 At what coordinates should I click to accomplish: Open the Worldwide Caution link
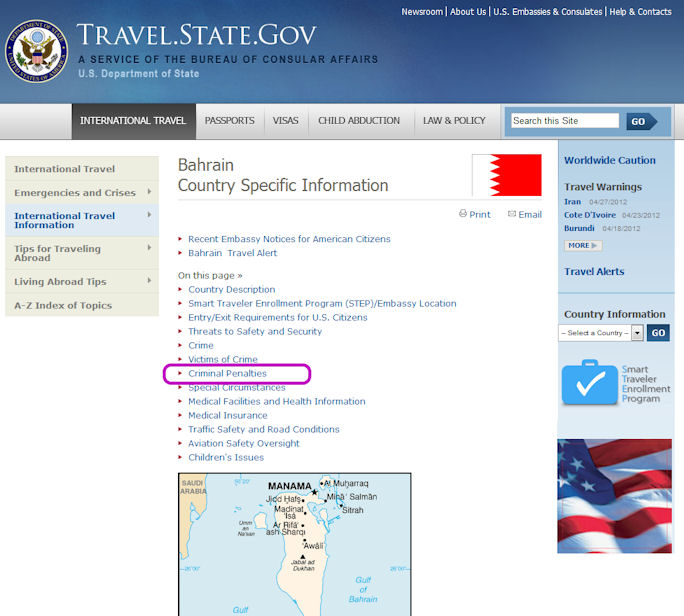(x=610, y=160)
